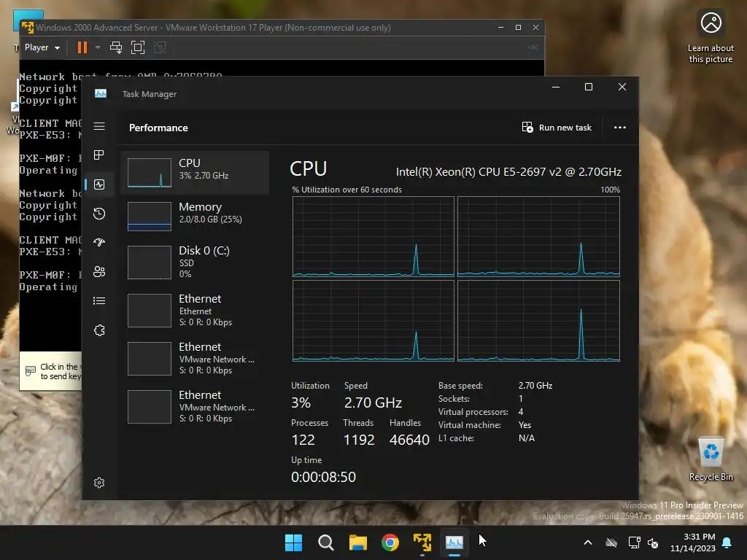747x560 pixels.
Task: Click the Task Manager title bar app icon
Action: pyautogui.click(x=101, y=93)
